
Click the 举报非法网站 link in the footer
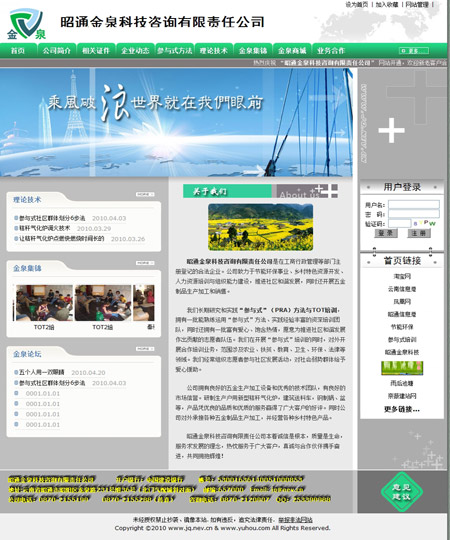pos(295,520)
